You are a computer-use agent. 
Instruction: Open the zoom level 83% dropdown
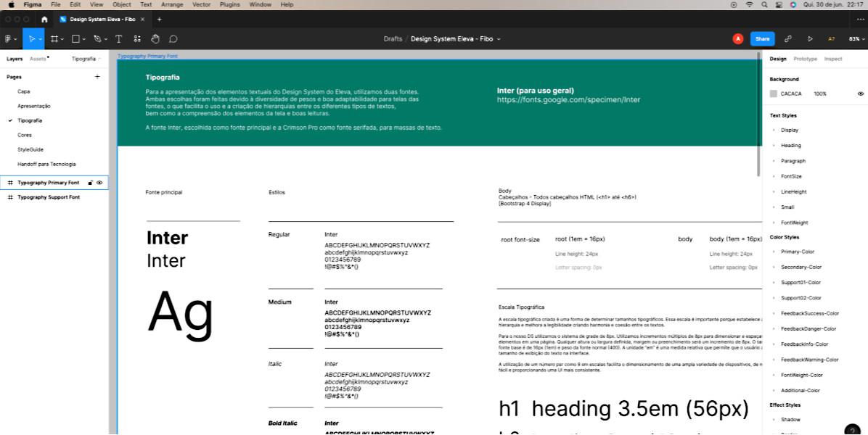[856, 38]
